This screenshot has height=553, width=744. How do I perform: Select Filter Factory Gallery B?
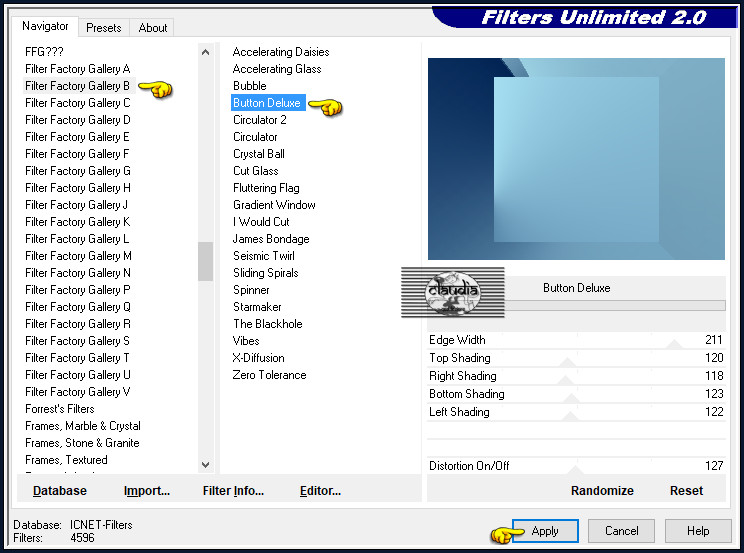(77, 86)
